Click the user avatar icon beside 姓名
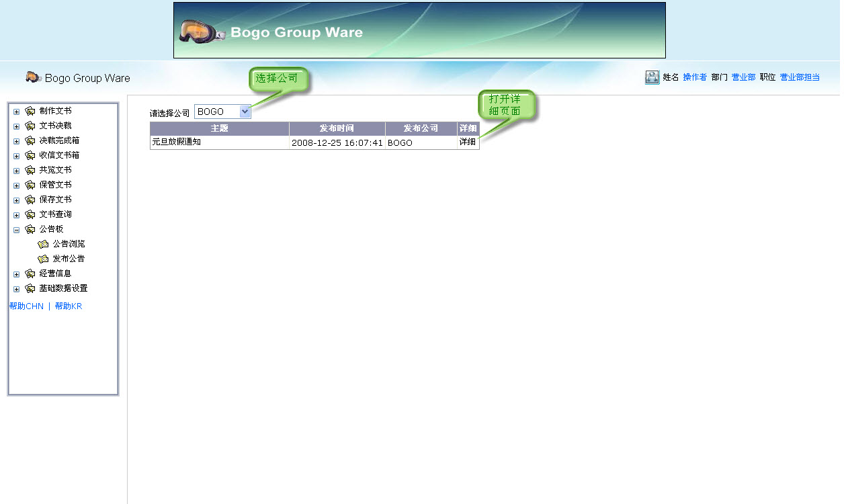 [x=652, y=77]
